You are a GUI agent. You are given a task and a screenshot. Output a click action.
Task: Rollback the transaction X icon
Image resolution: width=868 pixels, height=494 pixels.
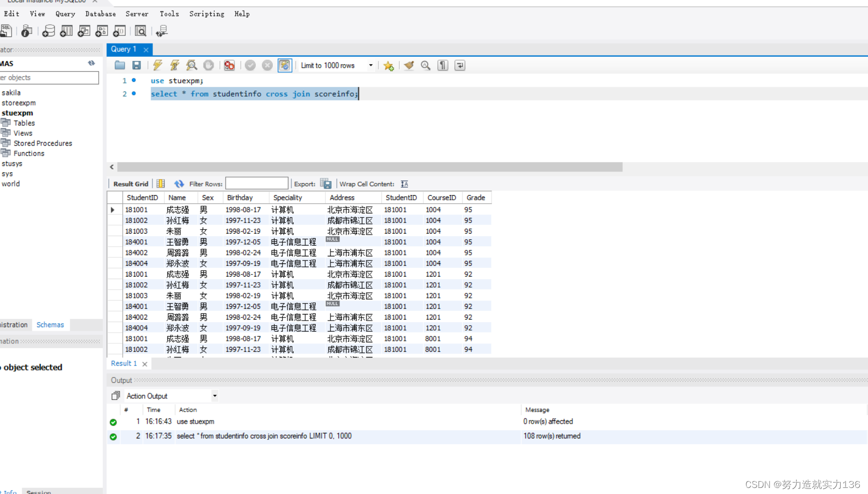click(x=267, y=65)
